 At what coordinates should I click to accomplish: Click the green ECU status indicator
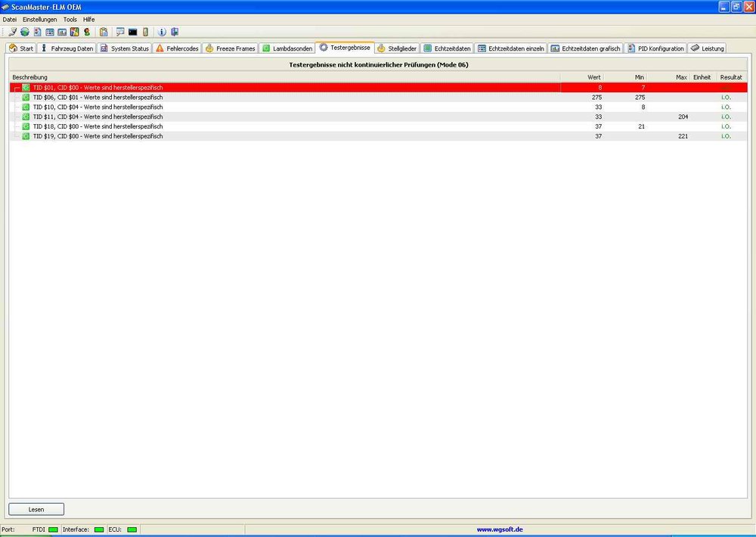point(132,529)
